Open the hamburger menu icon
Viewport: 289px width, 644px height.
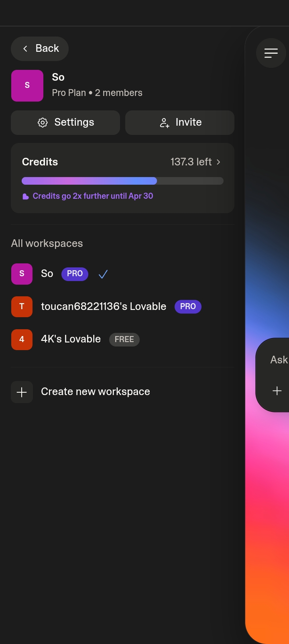(x=271, y=53)
